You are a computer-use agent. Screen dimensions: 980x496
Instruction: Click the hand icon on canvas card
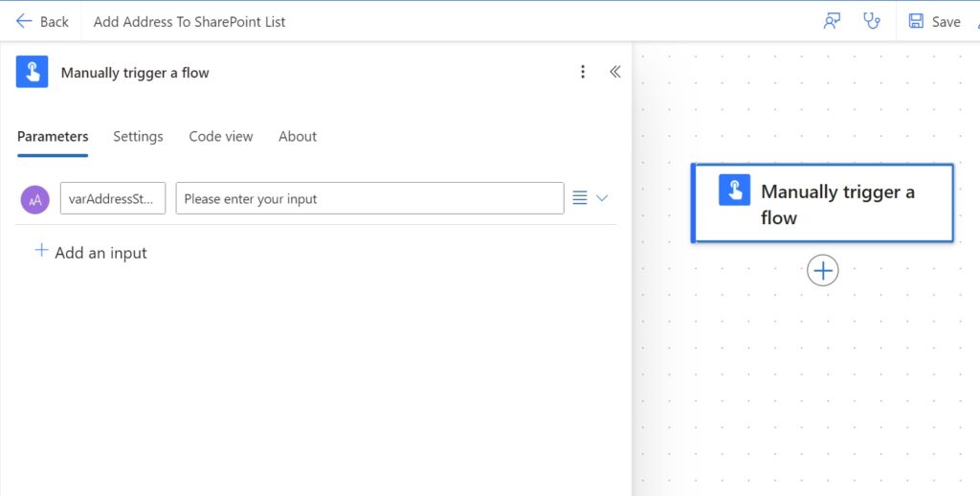pyautogui.click(x=734, y=191)
